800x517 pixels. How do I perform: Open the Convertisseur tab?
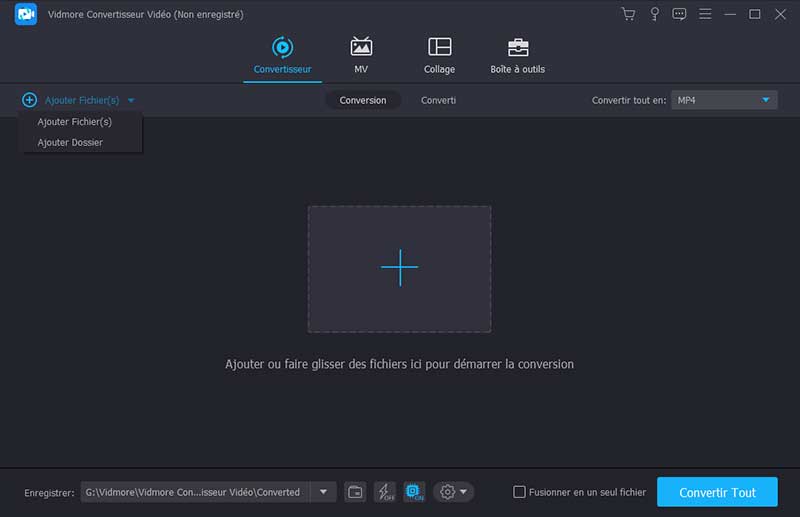coord(282,56)
